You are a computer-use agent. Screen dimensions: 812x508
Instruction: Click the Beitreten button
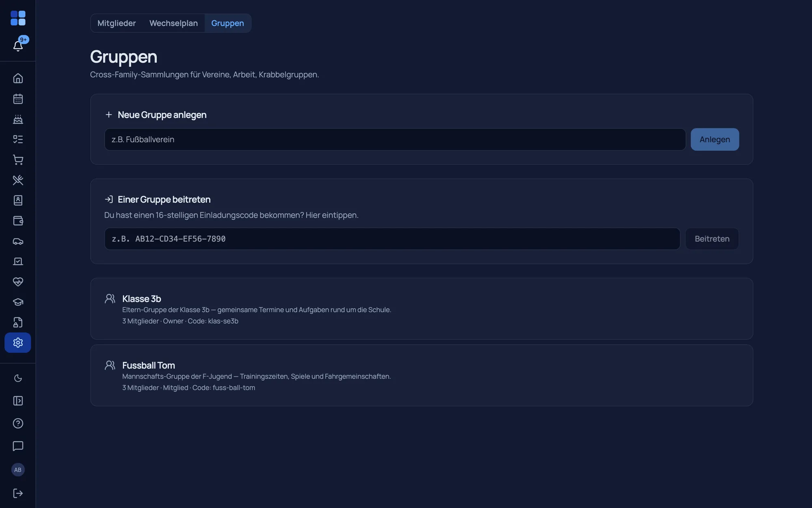712,239
